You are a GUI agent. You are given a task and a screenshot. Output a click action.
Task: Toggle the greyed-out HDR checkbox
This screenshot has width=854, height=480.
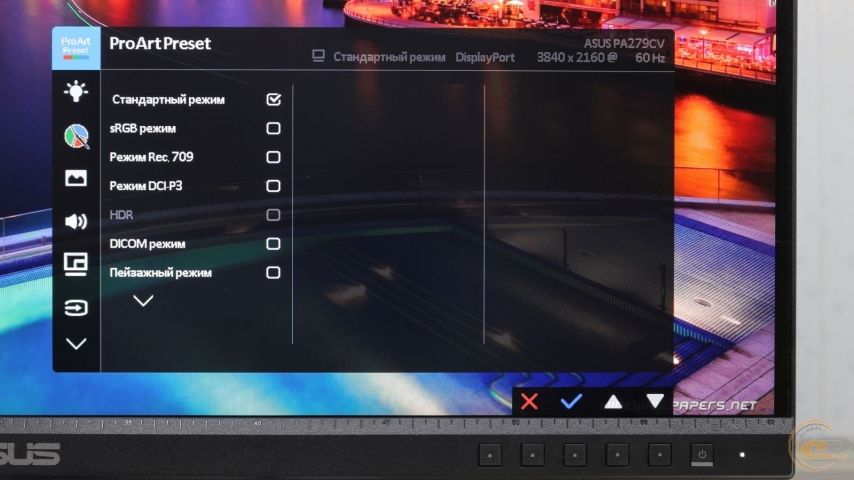(273, 215)
